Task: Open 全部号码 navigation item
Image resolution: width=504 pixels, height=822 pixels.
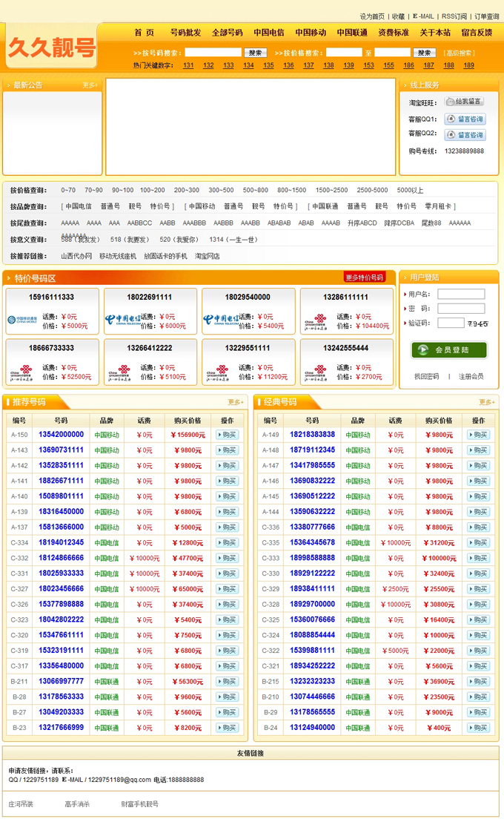Action: (227, 33)
